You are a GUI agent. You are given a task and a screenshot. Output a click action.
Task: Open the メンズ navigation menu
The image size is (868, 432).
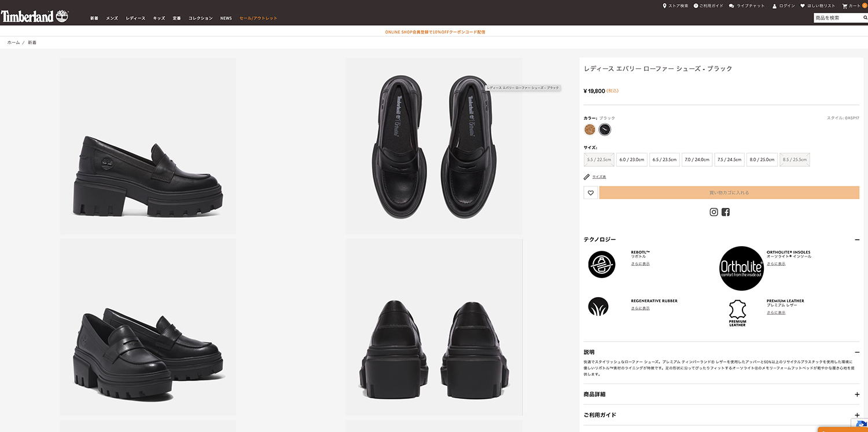pyautogui.click(x=112, y=18)
